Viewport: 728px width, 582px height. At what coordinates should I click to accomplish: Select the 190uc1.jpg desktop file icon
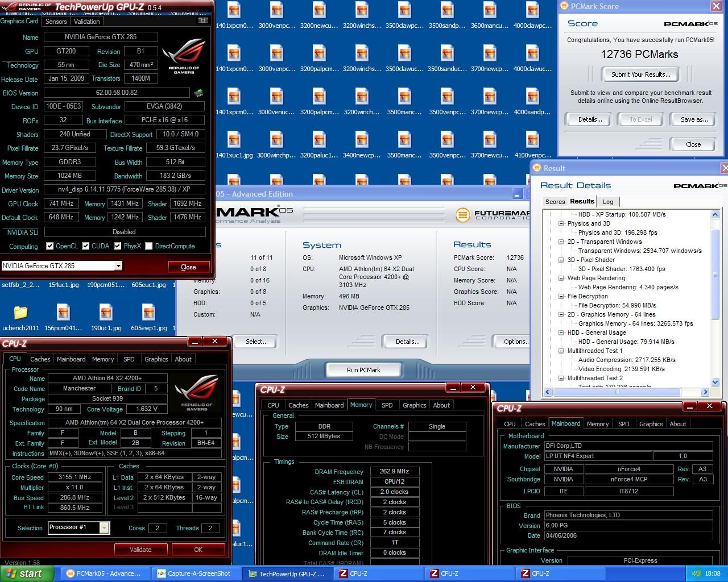(106, 313)
